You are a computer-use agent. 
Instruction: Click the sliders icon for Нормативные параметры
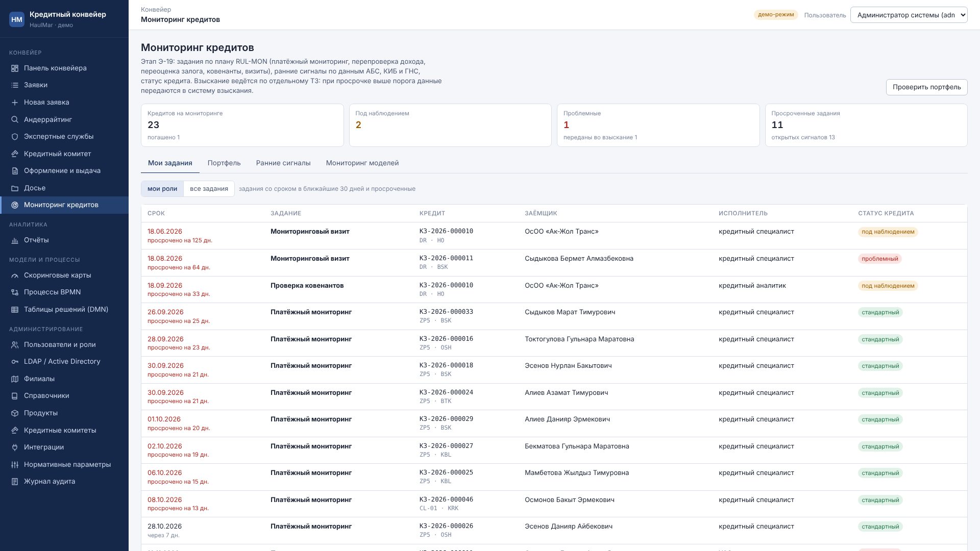(x=15, y=465)
